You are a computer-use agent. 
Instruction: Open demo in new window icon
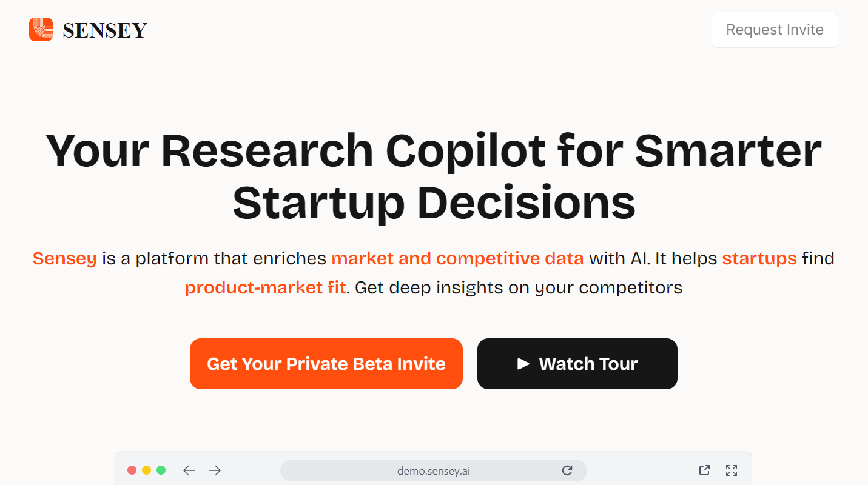point(704,470)
